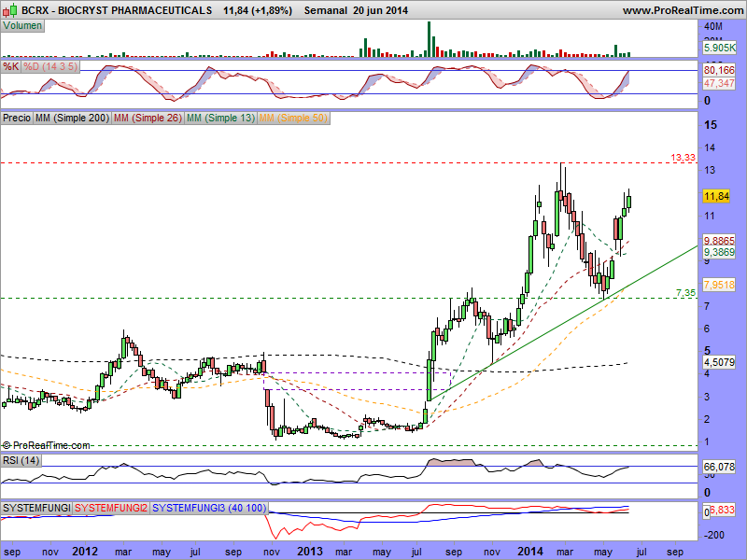The image size is (747, 560).
Task: Click the SYSTEMFUNGI black label
Action: [x=36, y=508]
